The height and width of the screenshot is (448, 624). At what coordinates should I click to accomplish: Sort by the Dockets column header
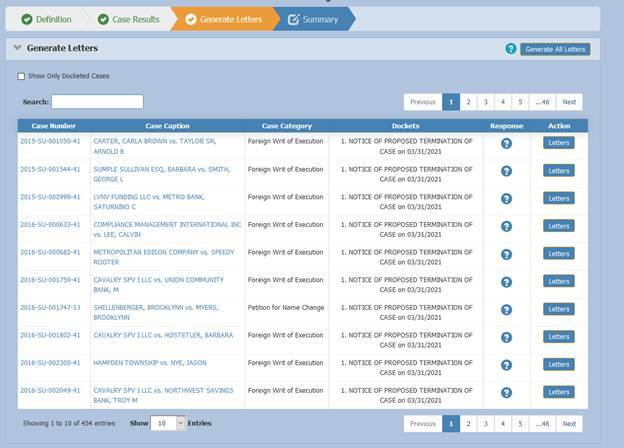(406, 126)
